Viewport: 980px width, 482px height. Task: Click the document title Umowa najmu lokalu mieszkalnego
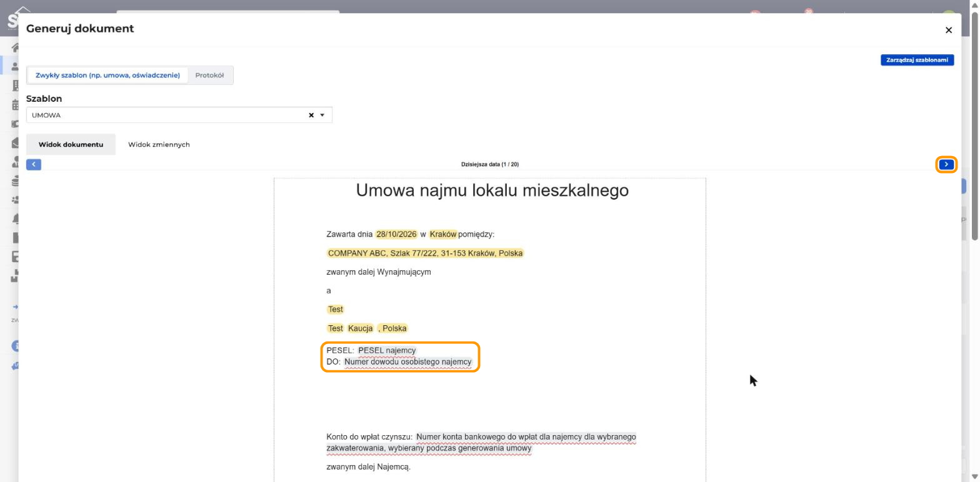click(x=492, y=190)
